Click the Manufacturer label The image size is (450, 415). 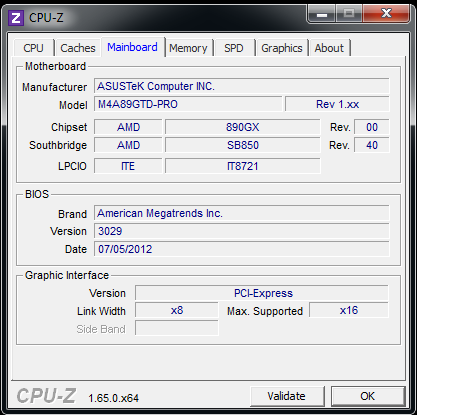[54, 87]
